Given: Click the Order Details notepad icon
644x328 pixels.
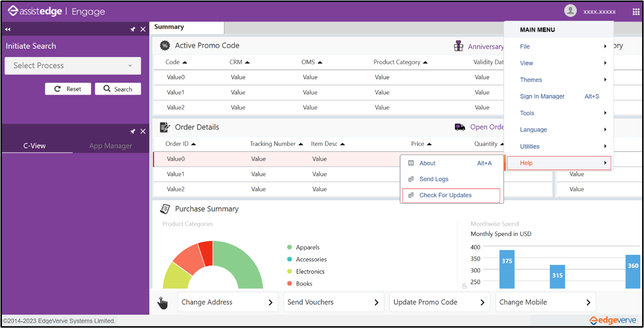Looking at the screenshot, I should point(165,127).
